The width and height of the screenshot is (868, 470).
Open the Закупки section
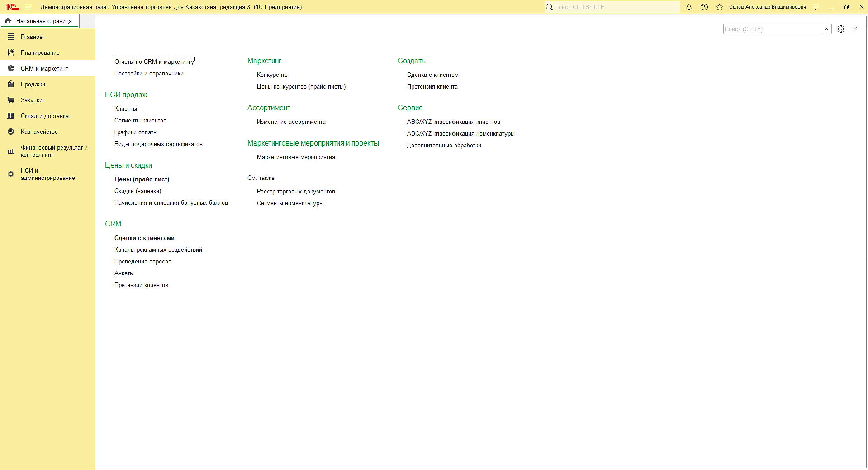tap(47, 100)
